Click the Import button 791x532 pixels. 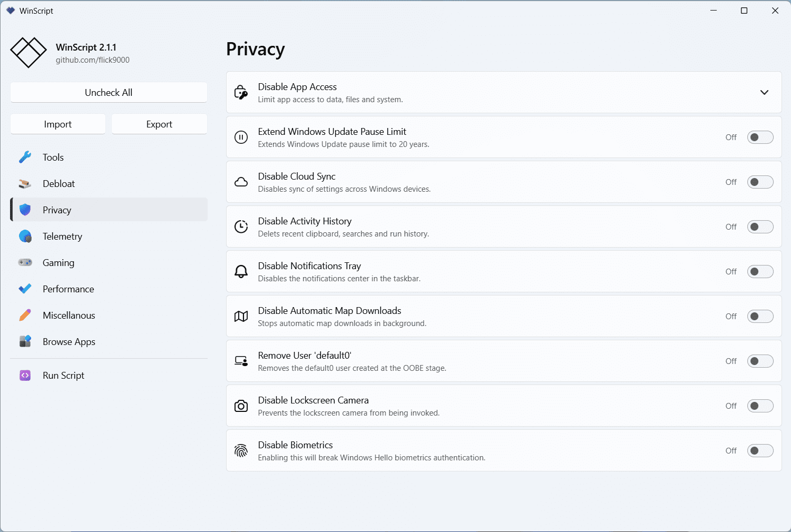(x=58, y=124)
